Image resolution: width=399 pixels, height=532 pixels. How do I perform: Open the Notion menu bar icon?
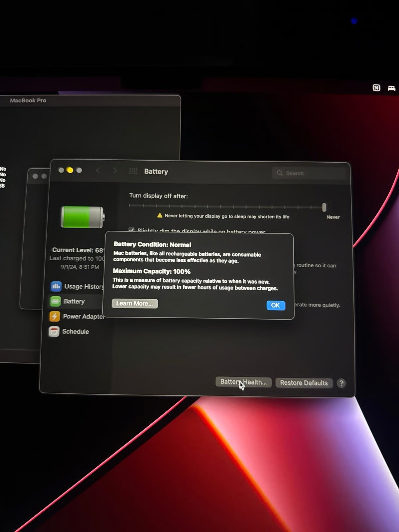coord(376,88)
